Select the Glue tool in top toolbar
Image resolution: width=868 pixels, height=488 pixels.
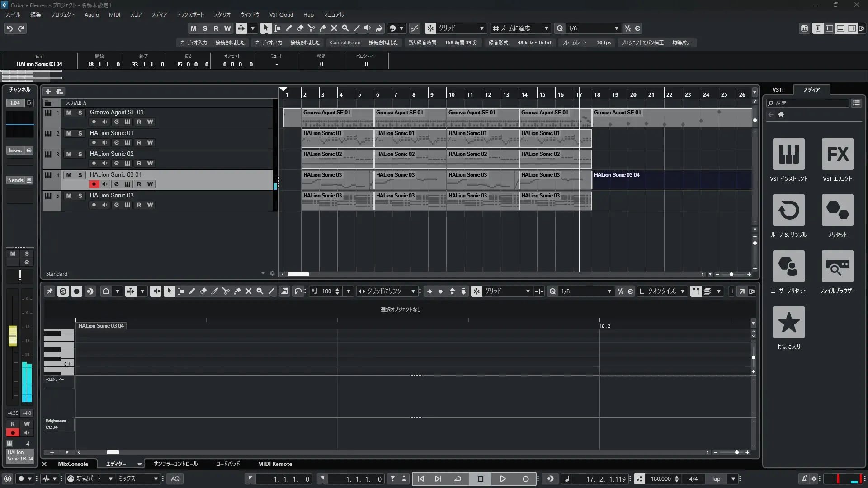[322, 28]
